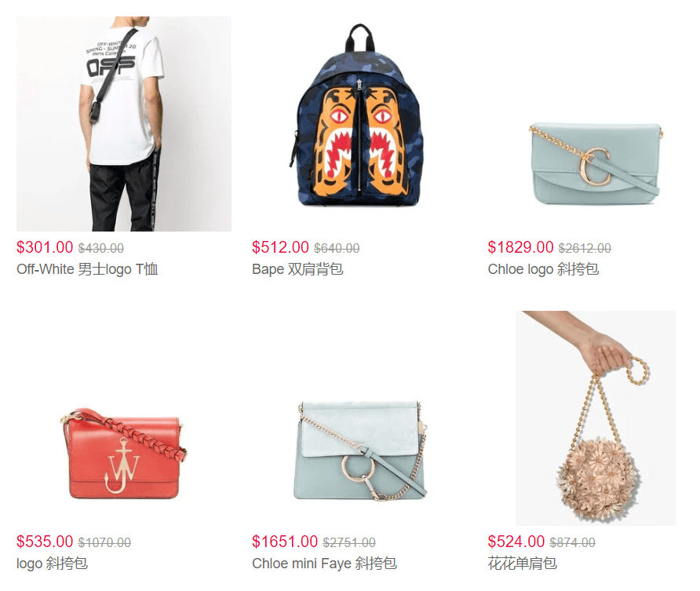Click the logo 斜挎包 product title
This screenshot has width=700, height=591.
tap(53, 564)
